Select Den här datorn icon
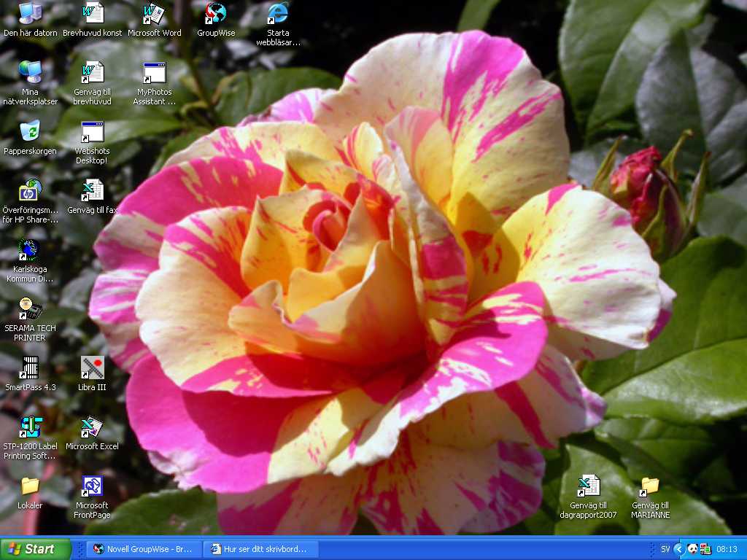The width and height of the screenshot is (747, 560). 30,14
